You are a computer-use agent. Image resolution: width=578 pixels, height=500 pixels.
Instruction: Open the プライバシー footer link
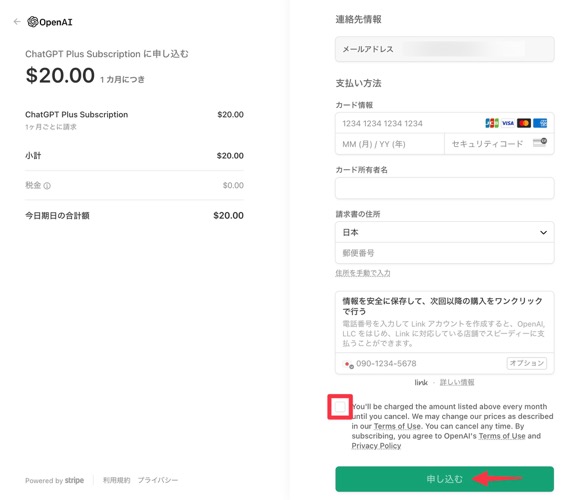[x=158, y=480]
